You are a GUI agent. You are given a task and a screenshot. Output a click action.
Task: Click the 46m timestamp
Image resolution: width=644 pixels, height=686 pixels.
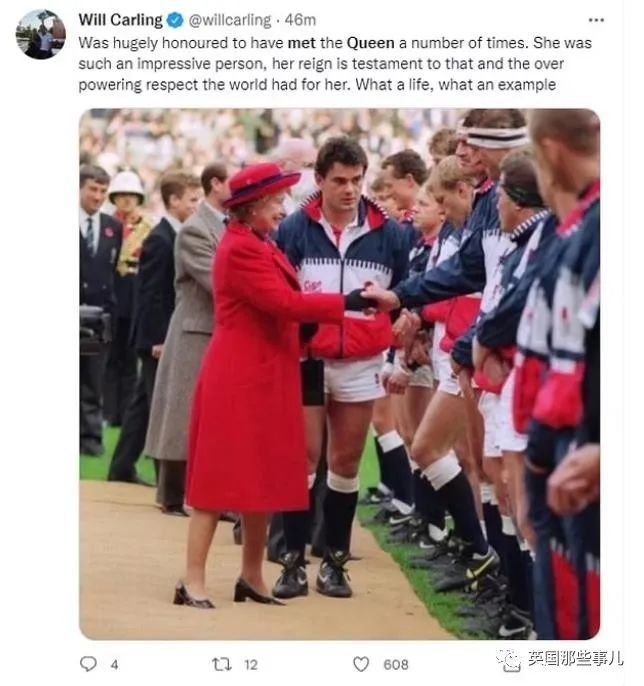coord(300,20)
